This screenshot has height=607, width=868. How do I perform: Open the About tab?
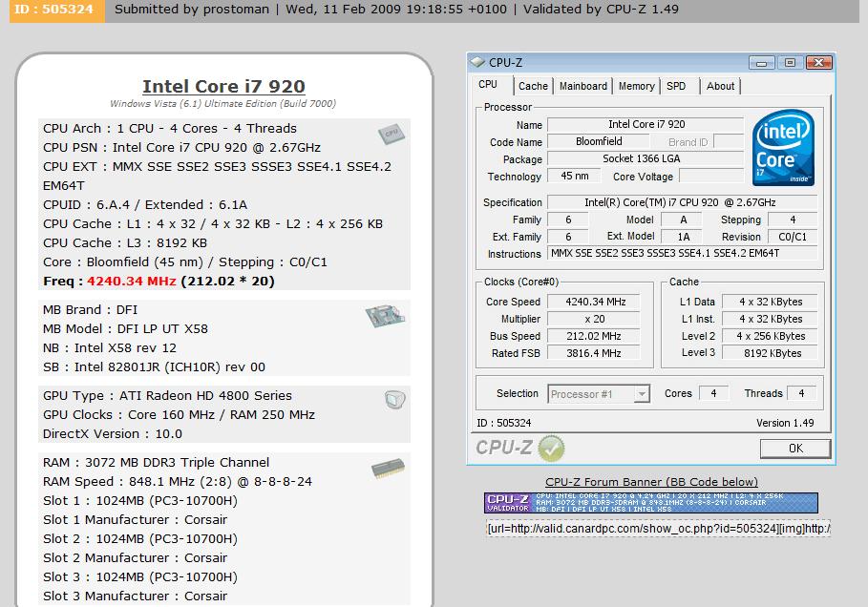pos(720,86)
